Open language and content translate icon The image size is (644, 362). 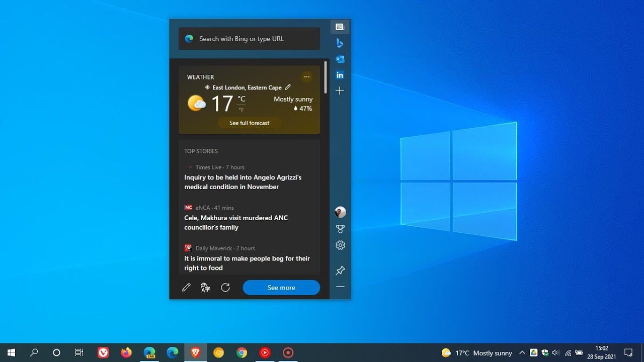pos(205,288)
